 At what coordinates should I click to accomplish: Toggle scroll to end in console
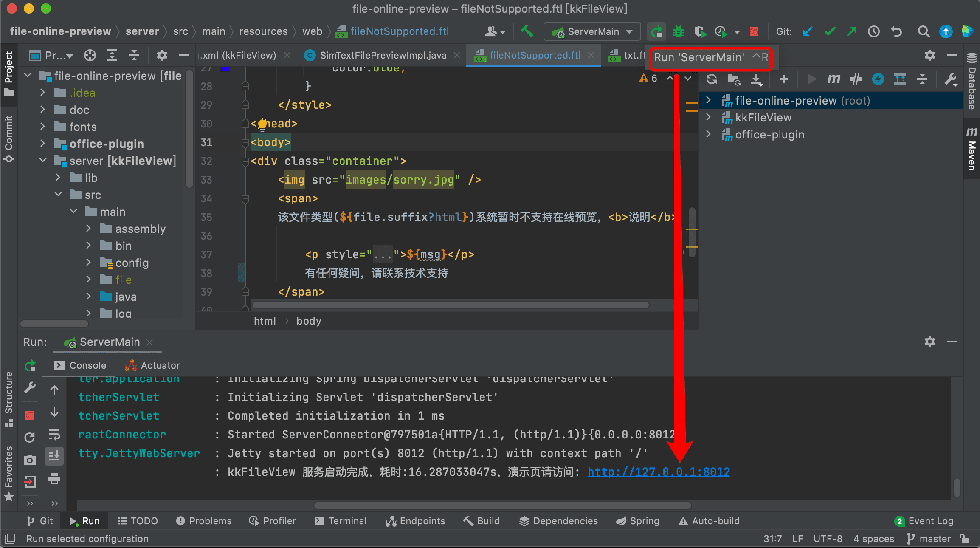tap(54, 456)
